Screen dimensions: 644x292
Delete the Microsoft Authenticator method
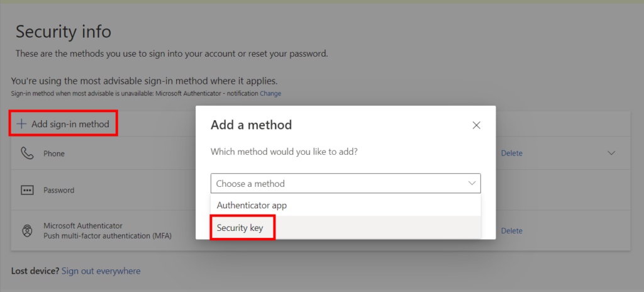click(512, 231)
